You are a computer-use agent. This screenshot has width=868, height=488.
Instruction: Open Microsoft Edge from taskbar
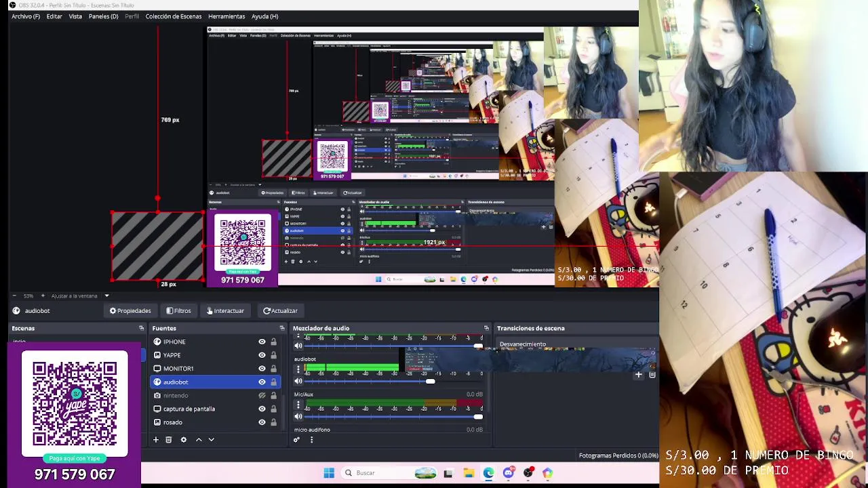(488, 473)
